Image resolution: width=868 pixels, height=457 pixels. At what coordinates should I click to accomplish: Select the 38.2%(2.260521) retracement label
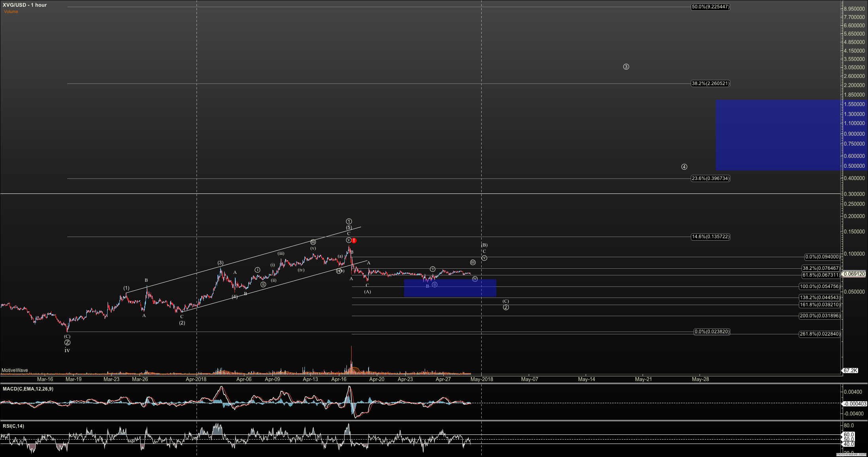click(710, 83)
